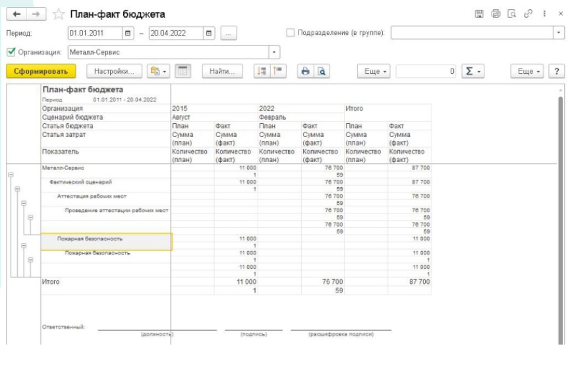Click the Февраль header cell

(273, 117)
